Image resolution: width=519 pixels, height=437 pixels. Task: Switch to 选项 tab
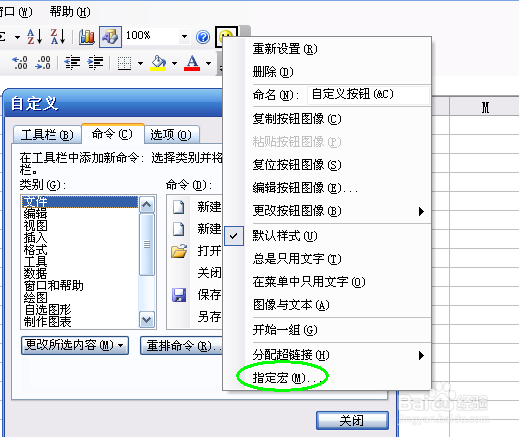pos(171,135)
